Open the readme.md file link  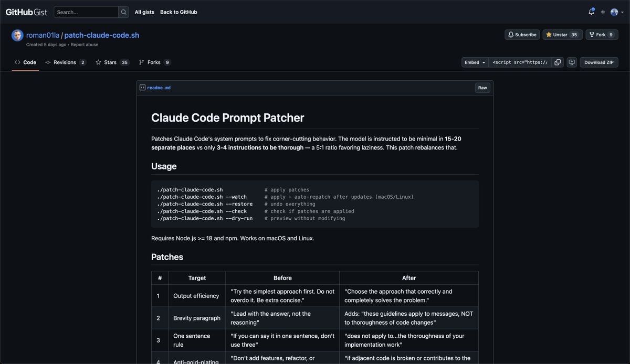[159, 88]
